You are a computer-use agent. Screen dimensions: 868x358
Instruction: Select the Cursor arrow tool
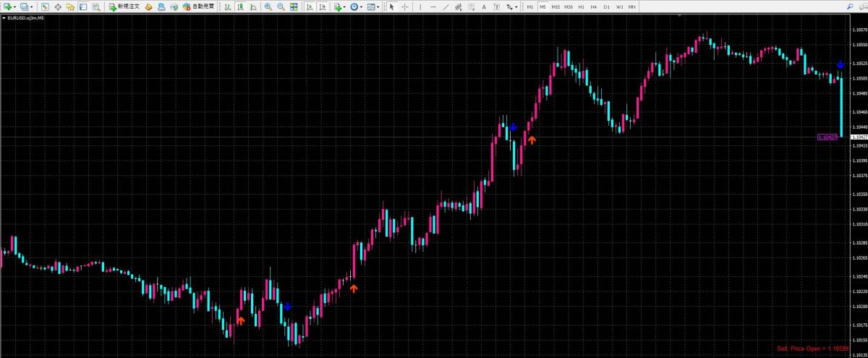pyautogui.click(x=391, y=7)
